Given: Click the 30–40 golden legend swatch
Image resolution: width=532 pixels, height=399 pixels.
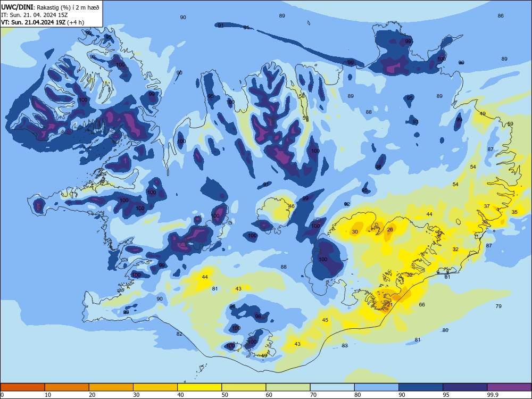Looking at the screenshot, I should (155, 387).
